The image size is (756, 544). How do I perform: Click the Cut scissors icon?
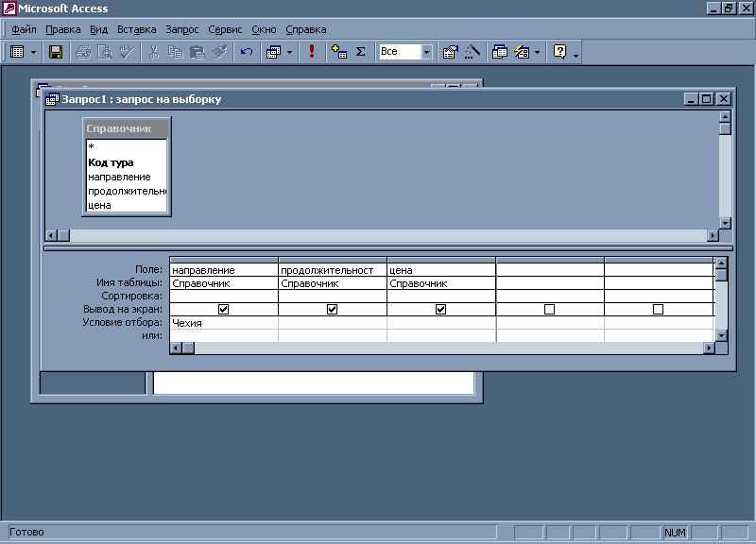coord(154,52)
